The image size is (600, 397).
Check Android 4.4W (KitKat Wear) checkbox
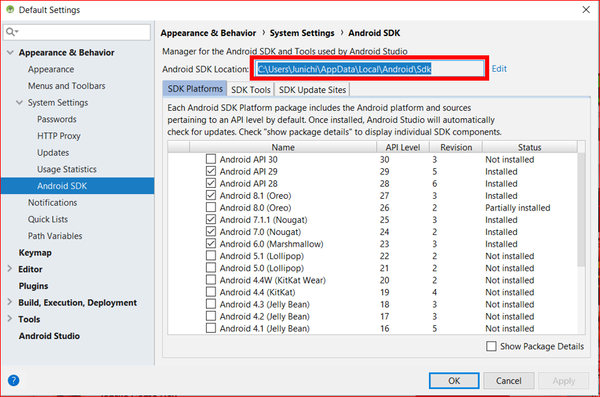(x=211, y=279)
